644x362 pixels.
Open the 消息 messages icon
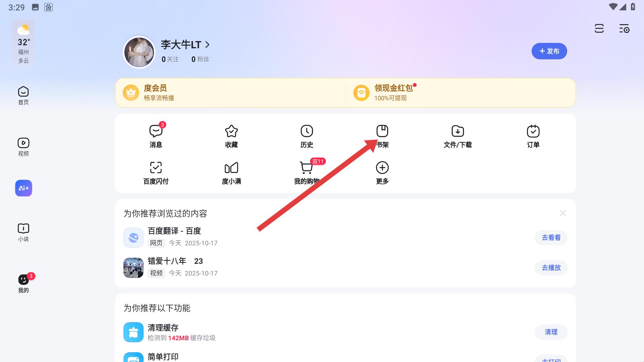coord(156,131)
